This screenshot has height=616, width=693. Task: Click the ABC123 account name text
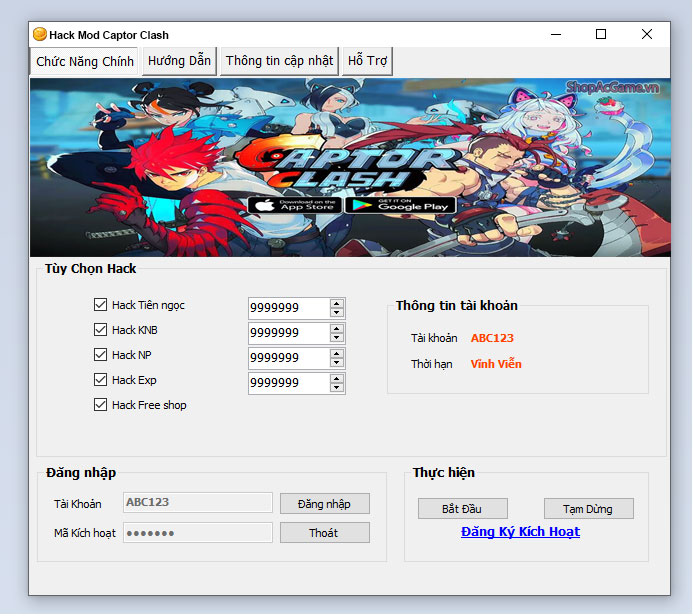(492, 338)
